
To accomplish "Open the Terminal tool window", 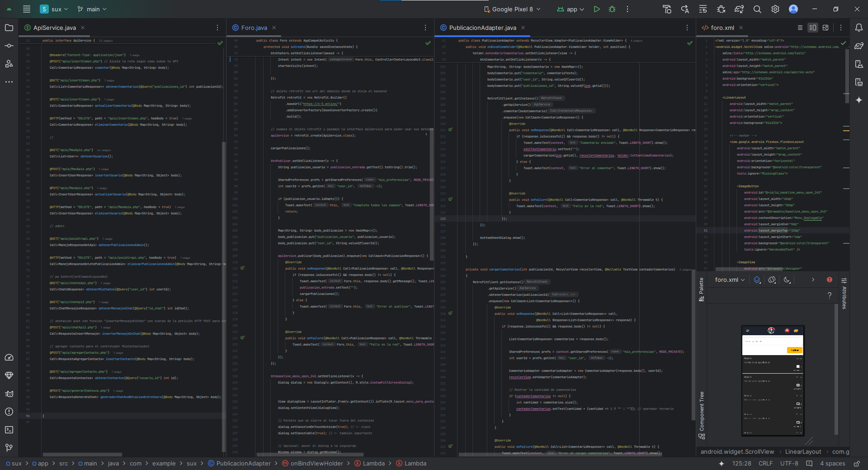I will [x=9, y=430].
